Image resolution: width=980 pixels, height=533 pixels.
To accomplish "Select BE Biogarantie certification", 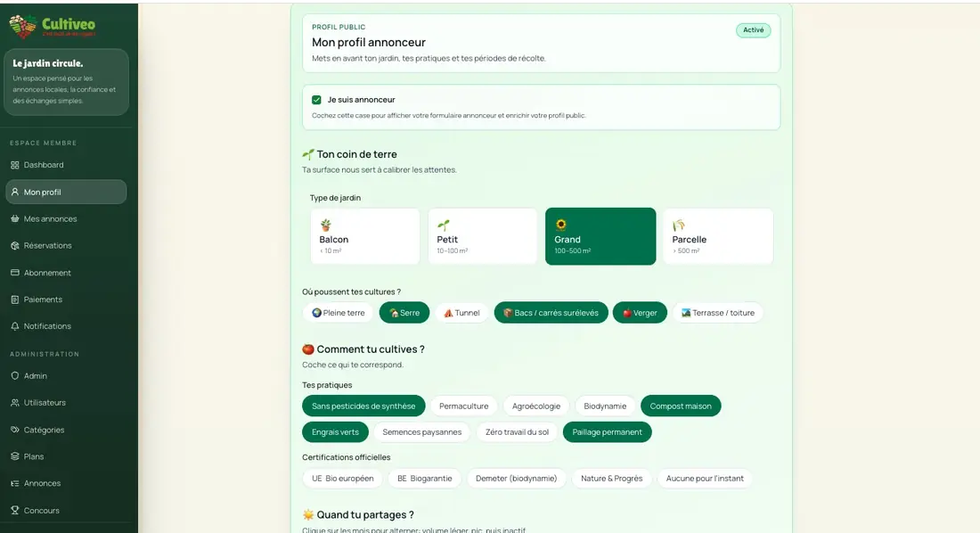I will (424, 479).
